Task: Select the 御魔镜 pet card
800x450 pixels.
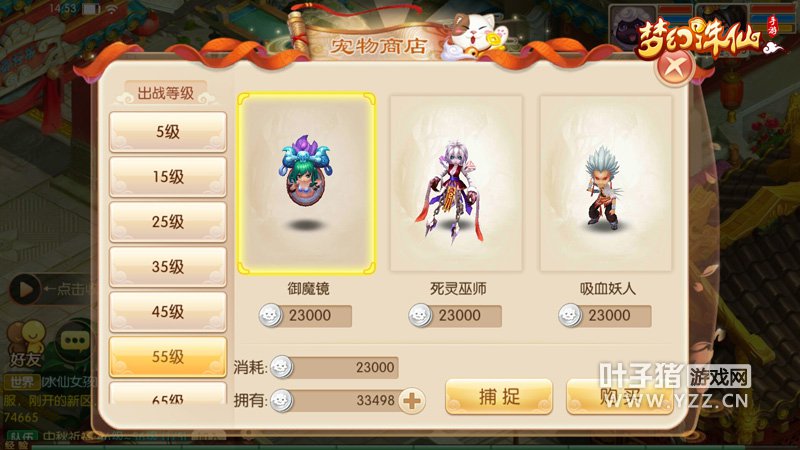Action: 307,184
